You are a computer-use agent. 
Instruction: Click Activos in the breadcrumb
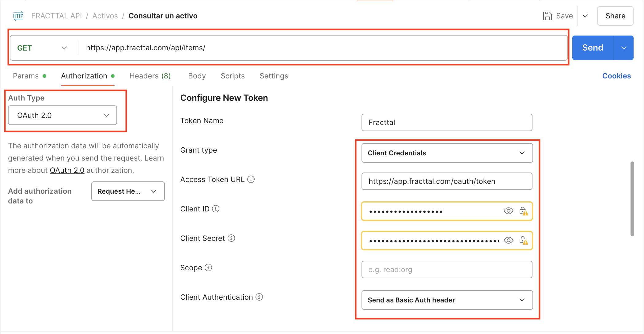click(105, 16)
